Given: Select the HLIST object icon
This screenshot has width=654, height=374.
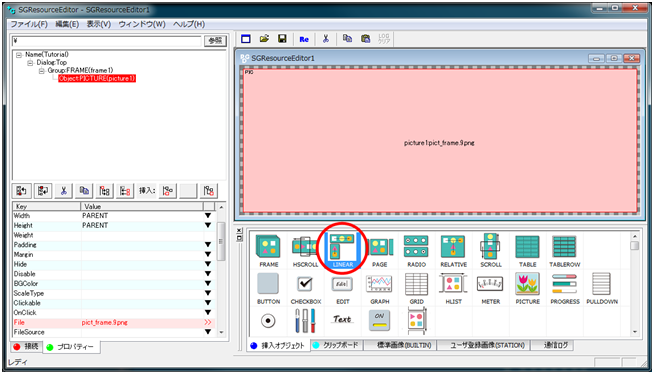Looking at the screenshot, I should click(453, 288).
